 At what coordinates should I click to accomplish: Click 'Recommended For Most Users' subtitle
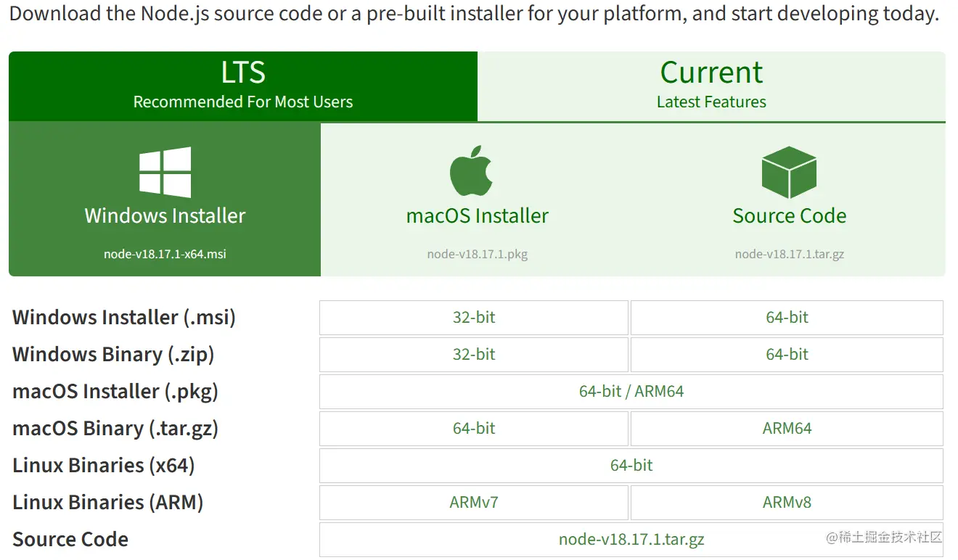pos(243,102)
